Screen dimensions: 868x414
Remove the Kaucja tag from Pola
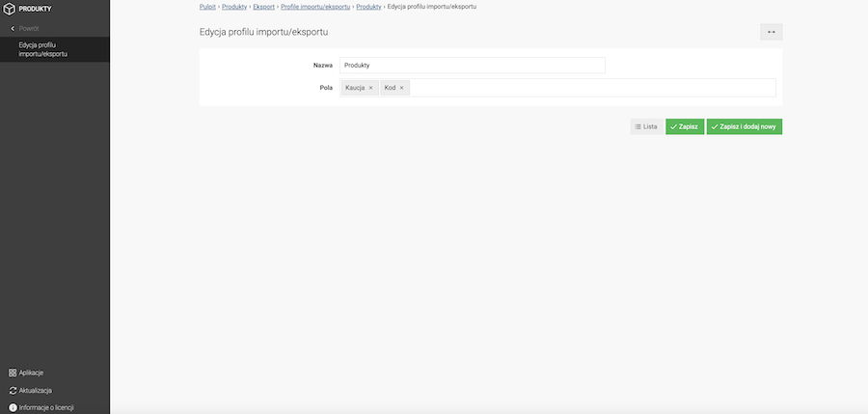click(x=370, y=88)
